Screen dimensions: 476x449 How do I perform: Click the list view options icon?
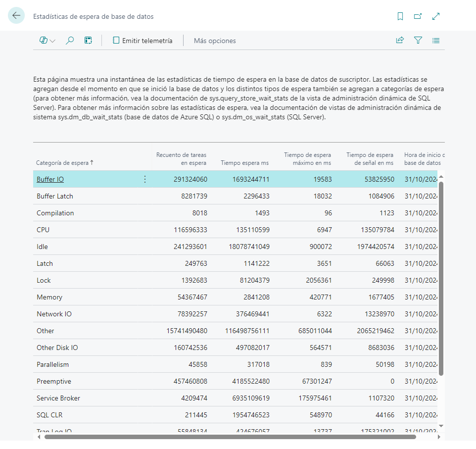(x=436, y=40)
